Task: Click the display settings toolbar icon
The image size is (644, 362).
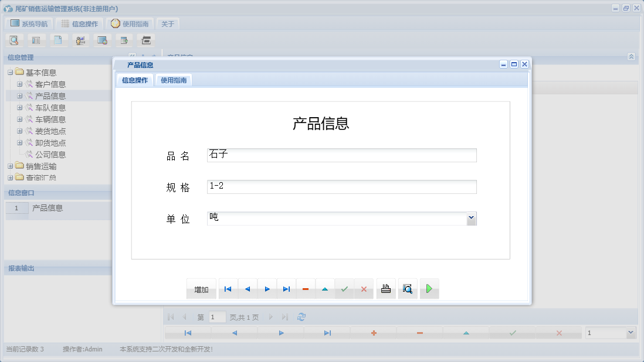Action: pos(103,40)
